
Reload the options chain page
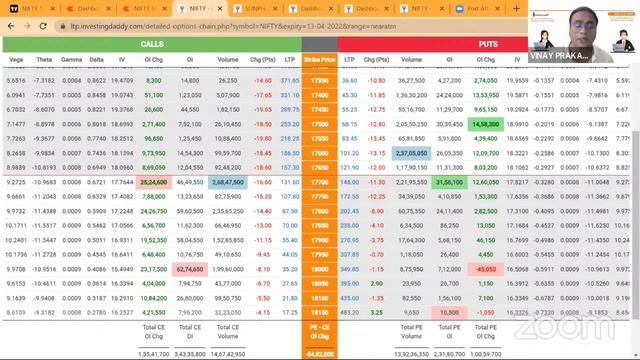click(x=43, y=26)
